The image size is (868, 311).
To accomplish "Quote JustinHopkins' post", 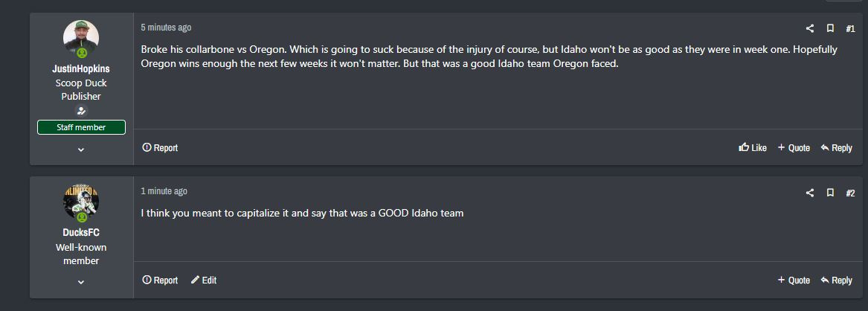I will pyautogui.click(x=794, y=148).
